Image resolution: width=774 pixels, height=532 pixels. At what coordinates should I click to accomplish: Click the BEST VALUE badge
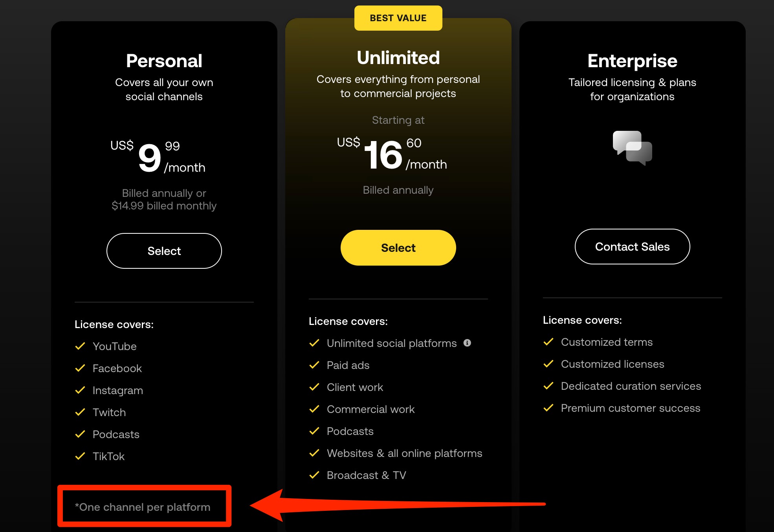pyautogui.click(x=398, y=18)
